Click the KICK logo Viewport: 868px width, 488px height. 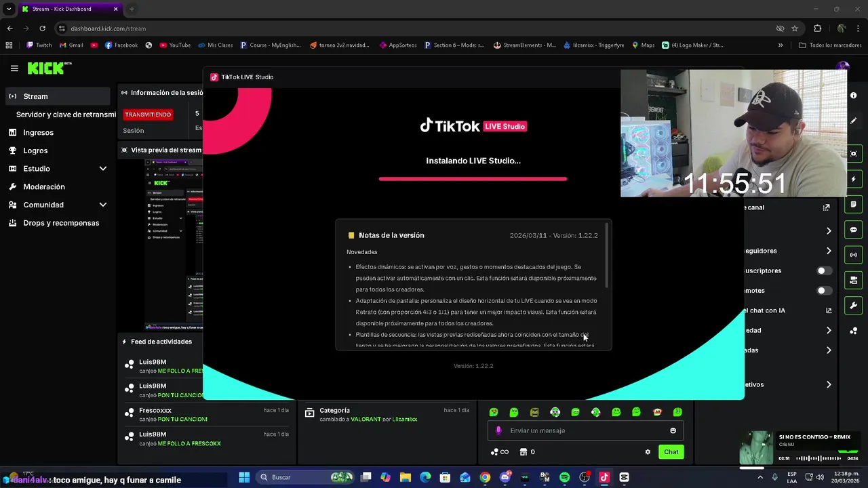click(49, 68)
